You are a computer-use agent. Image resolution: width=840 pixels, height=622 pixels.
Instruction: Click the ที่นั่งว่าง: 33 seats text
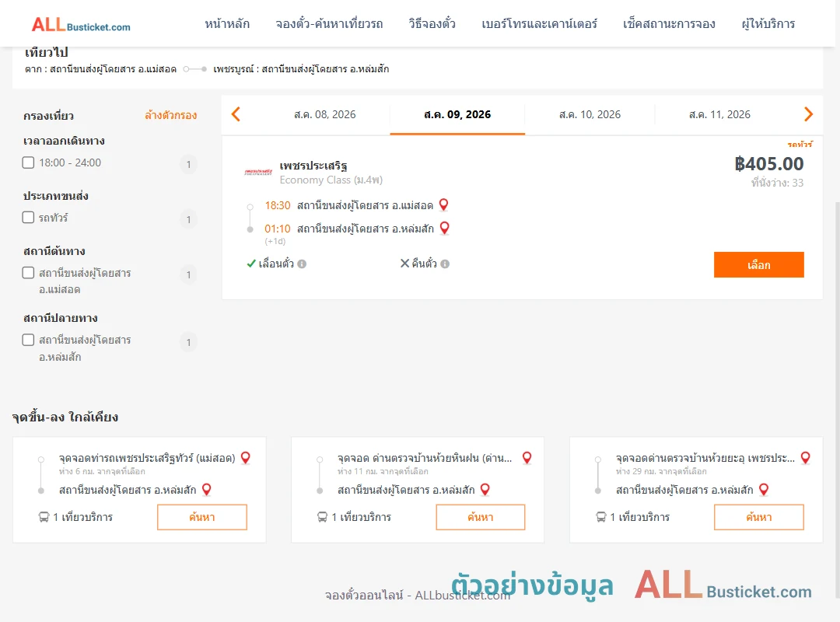coord(777,183)
